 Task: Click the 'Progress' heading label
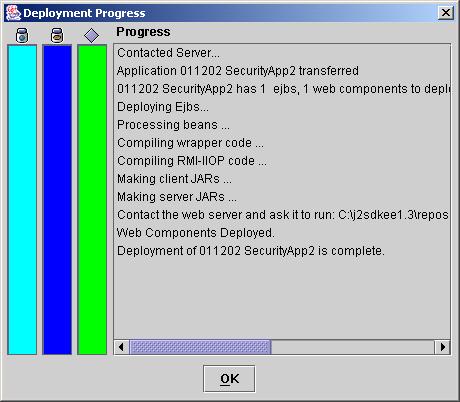click(143, 32)
